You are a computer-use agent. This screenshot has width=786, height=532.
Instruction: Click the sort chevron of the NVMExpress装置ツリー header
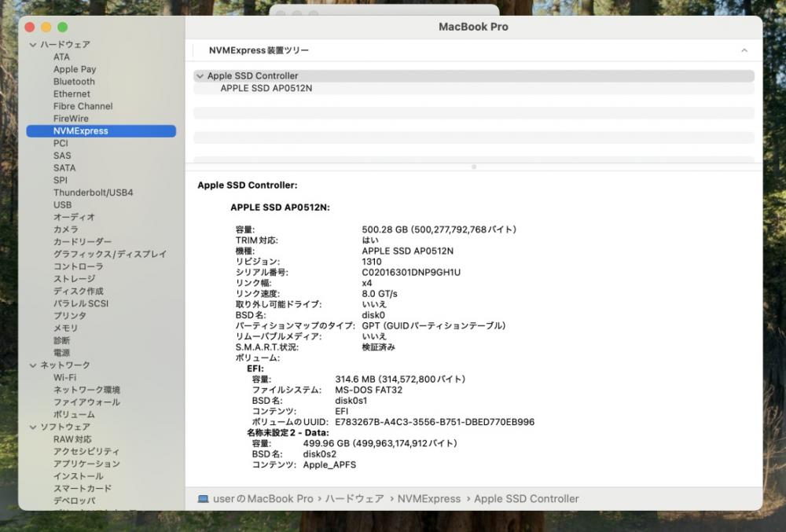tap(744, 50)
